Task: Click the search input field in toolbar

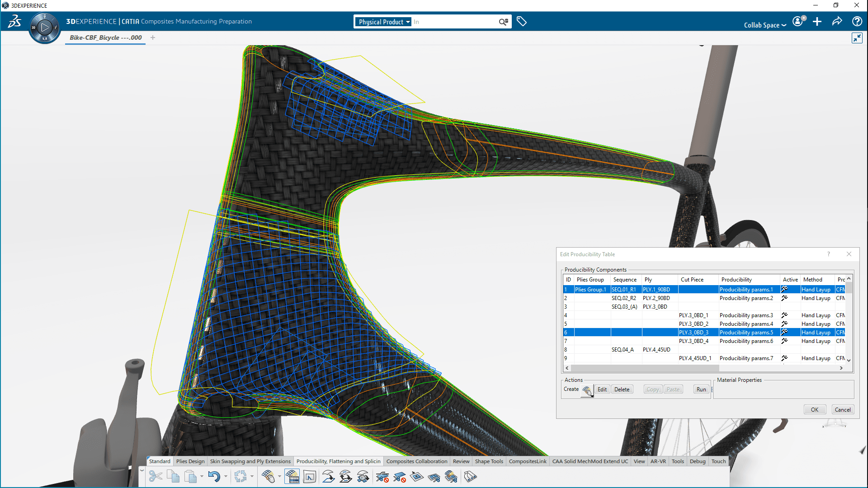Action: coord(455,21)
